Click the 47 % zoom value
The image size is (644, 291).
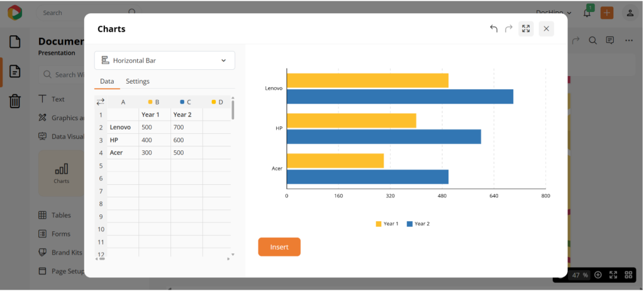[580, 275]
